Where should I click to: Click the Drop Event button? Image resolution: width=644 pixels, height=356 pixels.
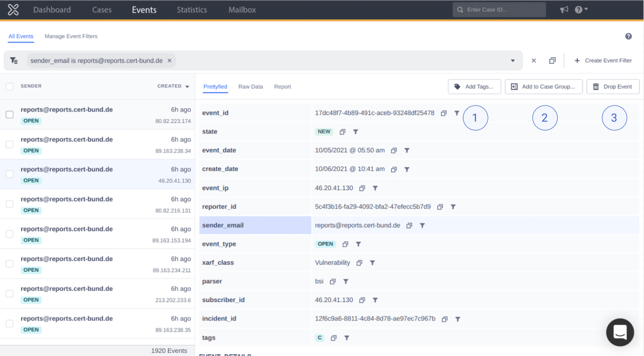coord(613,87)
